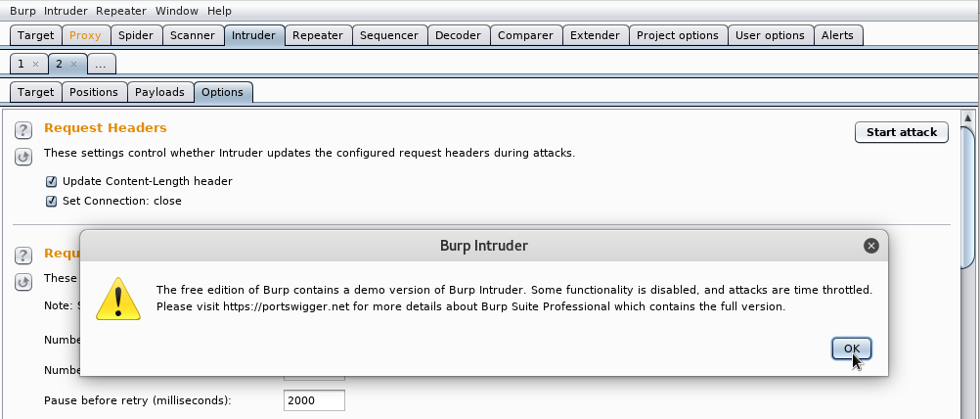Click Pause before retry field showing 2000
980x419 pixels.
tap(314, 400)
